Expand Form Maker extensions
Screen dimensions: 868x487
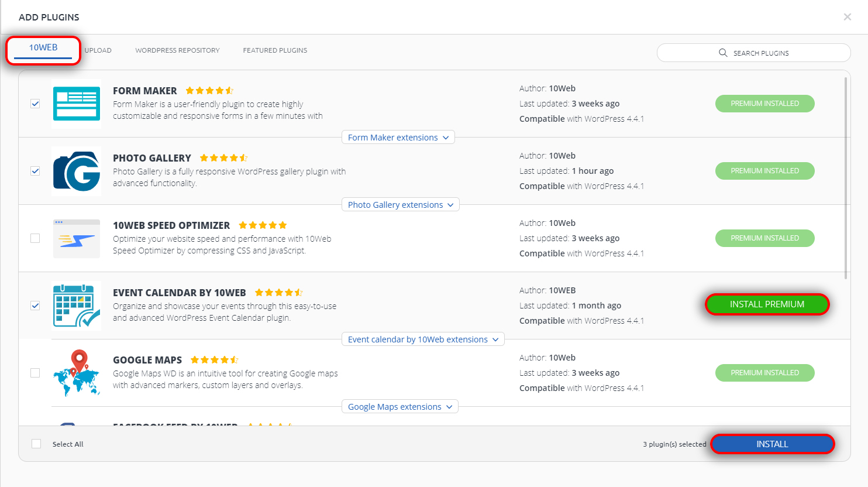pos(398,138)
